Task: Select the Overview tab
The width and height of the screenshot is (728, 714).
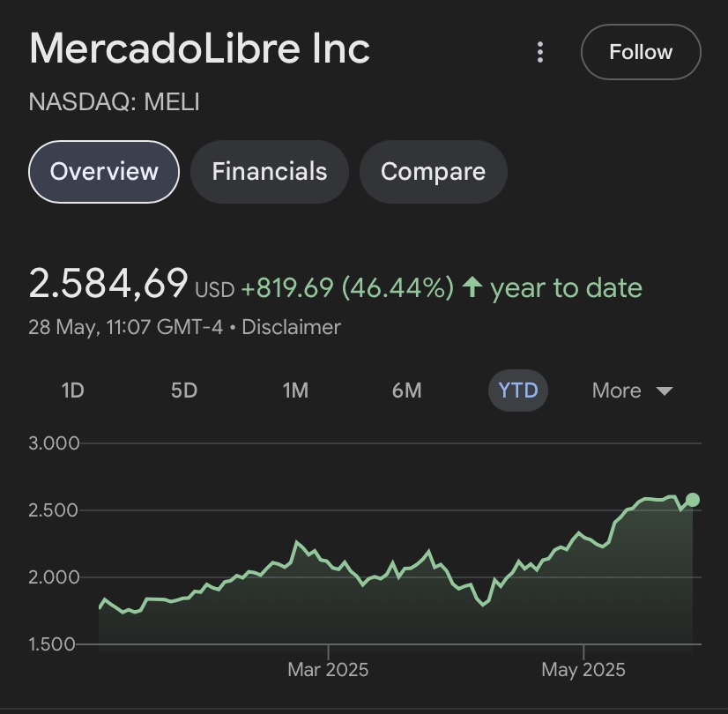Action: click(x=104, y=171)
